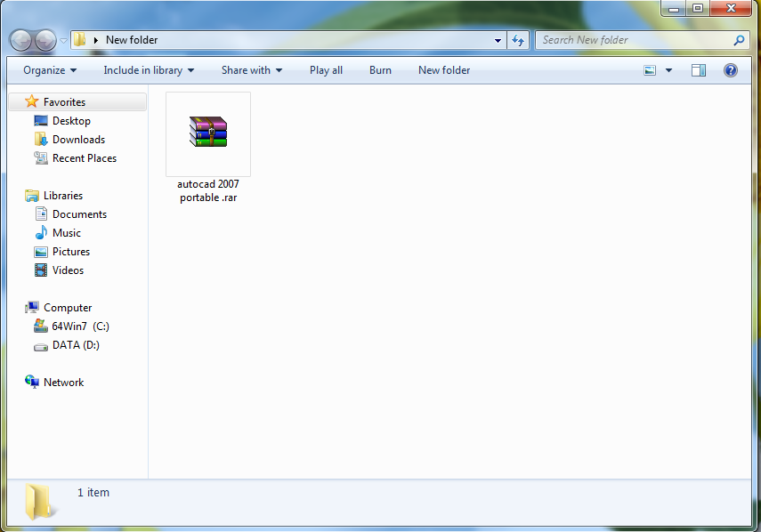Open Recent Places in the sidebar
761x532 pixels.
(84, 158)
